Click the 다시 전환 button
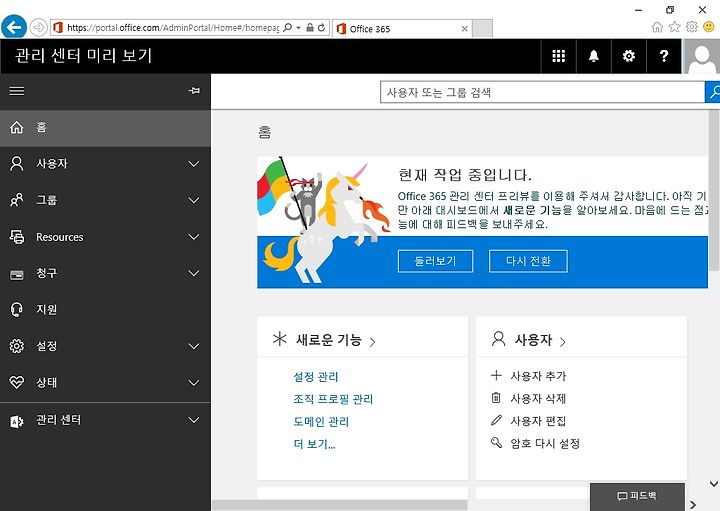The image size is (720, 511). click(x=528, y=261)
